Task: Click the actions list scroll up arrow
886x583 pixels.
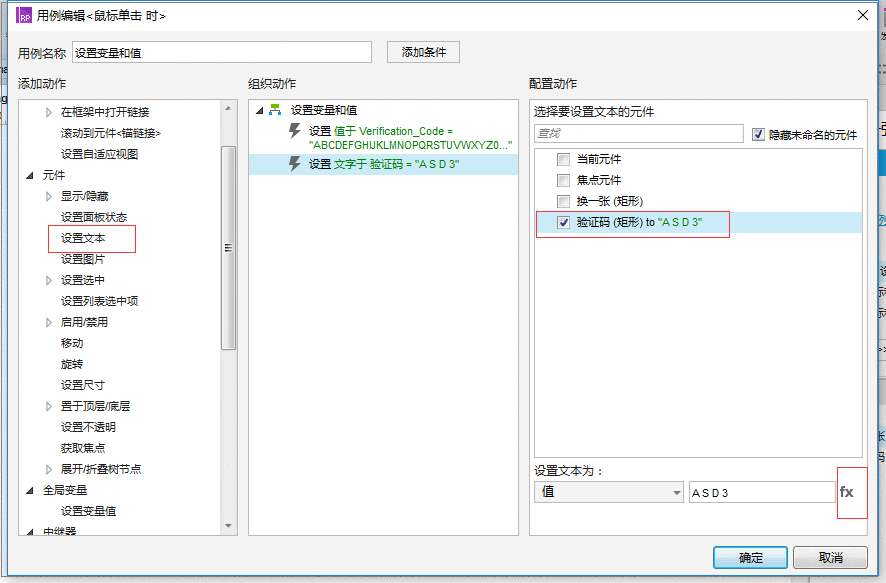Action: click(x=228, y=108)
